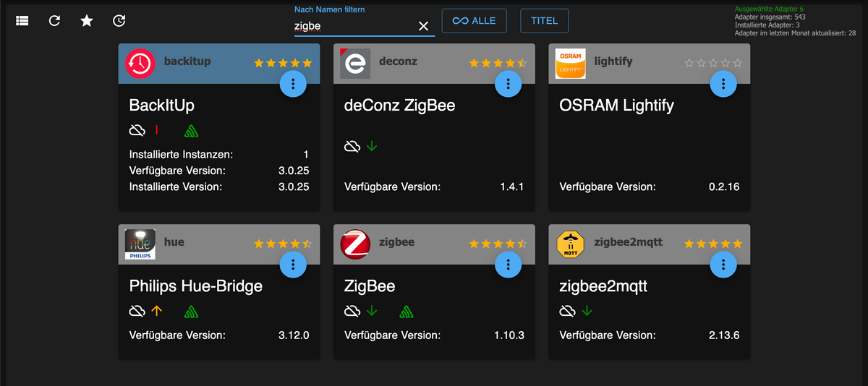Click the TITEL button
The height and width of the screenshot is (386, 868).
pyautogui.click(x=545, y=21)
